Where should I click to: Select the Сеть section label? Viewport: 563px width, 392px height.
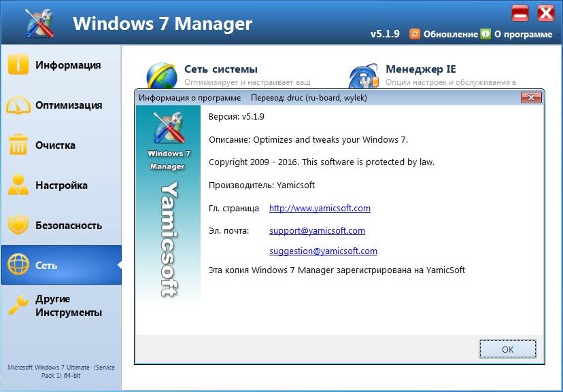point(46,266)
